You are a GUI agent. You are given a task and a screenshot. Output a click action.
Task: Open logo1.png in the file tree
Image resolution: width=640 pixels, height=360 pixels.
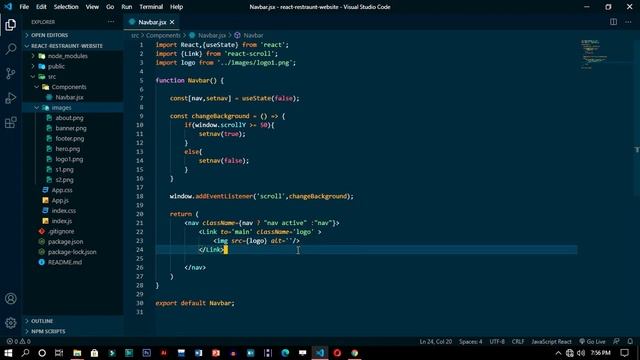point(69,159)
